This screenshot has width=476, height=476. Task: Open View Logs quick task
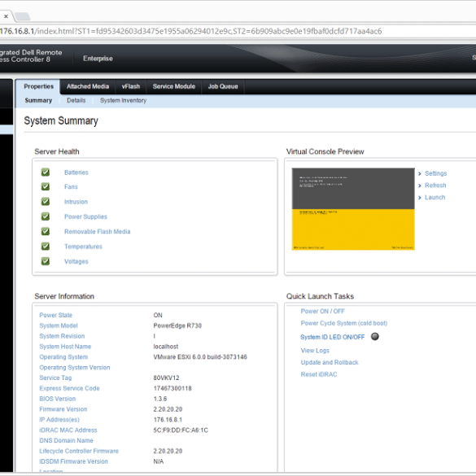pos(315,351)
